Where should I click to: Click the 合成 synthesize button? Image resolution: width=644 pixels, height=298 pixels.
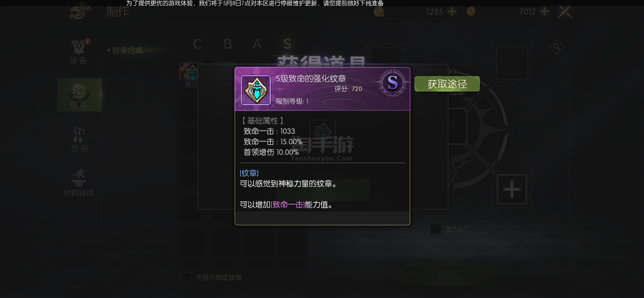coord(449,275)
